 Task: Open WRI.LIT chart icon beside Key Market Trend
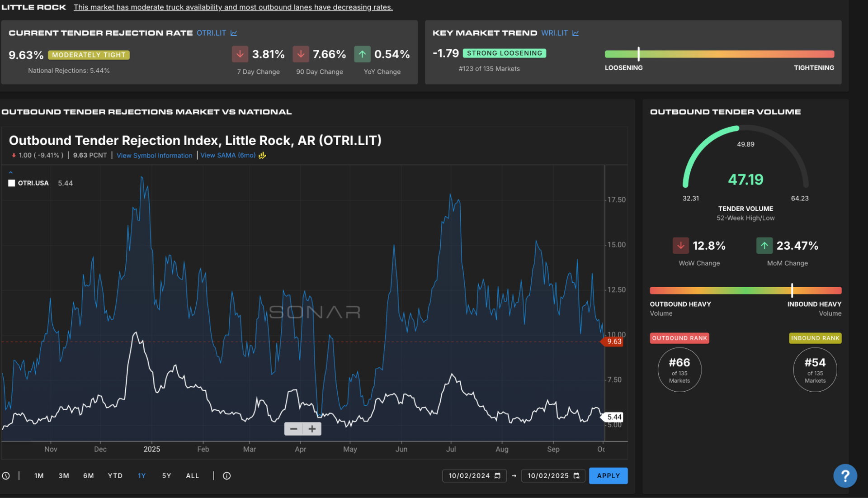576,33
